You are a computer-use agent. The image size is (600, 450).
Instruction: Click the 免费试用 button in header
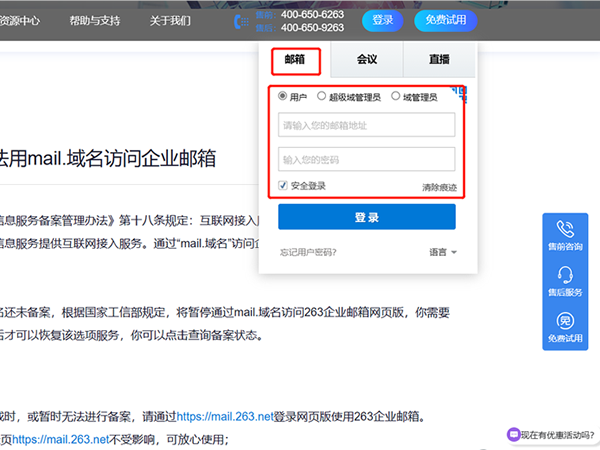(446, 20)
